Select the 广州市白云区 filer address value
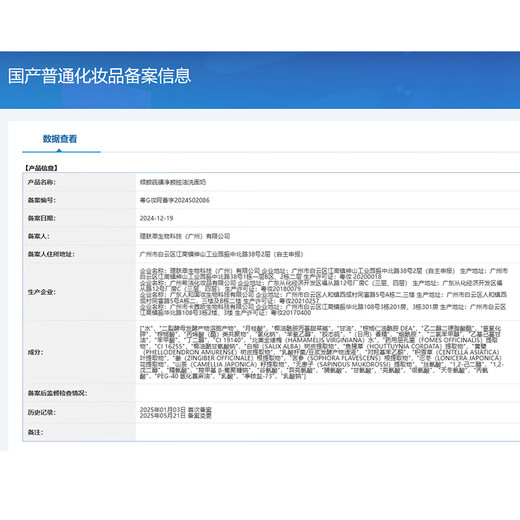The image size is (520, 520). (221, 254)
